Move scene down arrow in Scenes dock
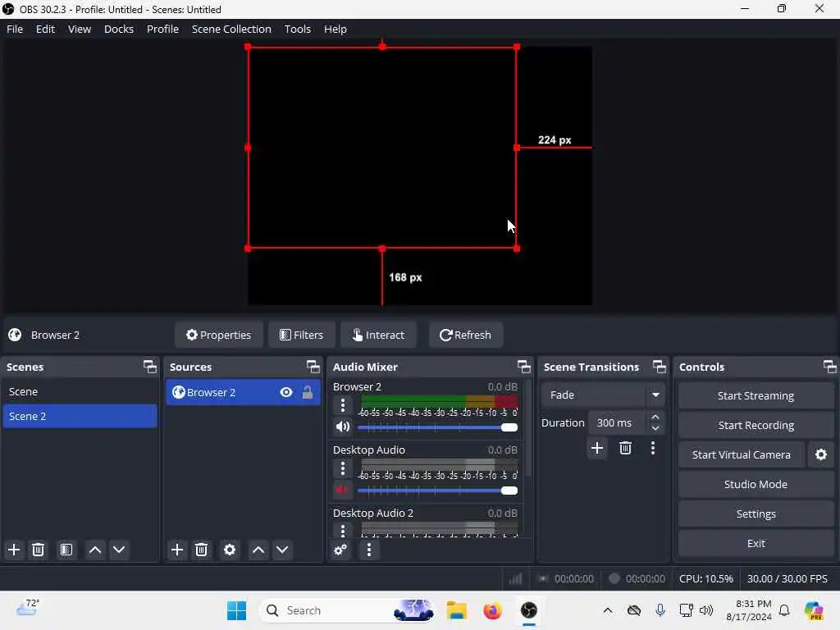Screen dimensions: 840x630 point(119,550)
